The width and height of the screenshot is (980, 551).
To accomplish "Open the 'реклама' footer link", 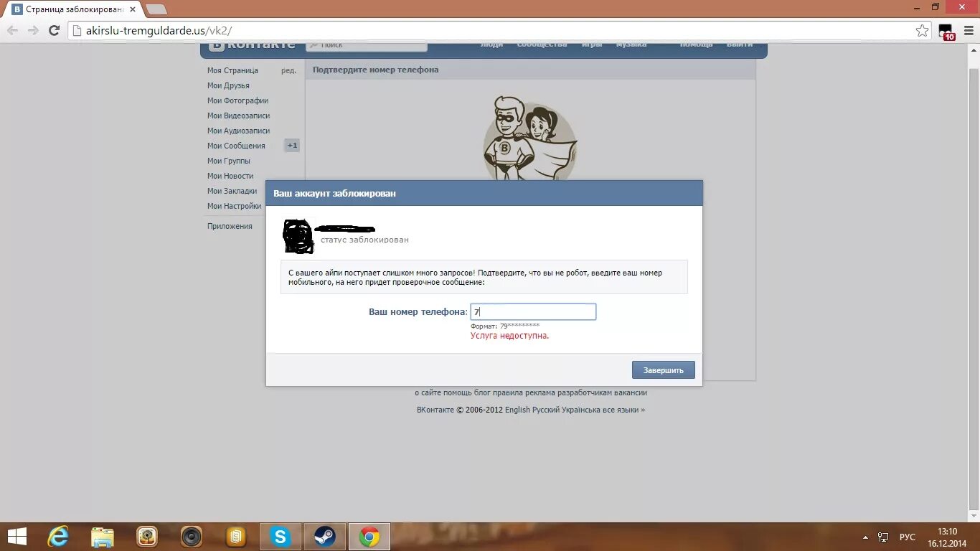I will 540,392.
